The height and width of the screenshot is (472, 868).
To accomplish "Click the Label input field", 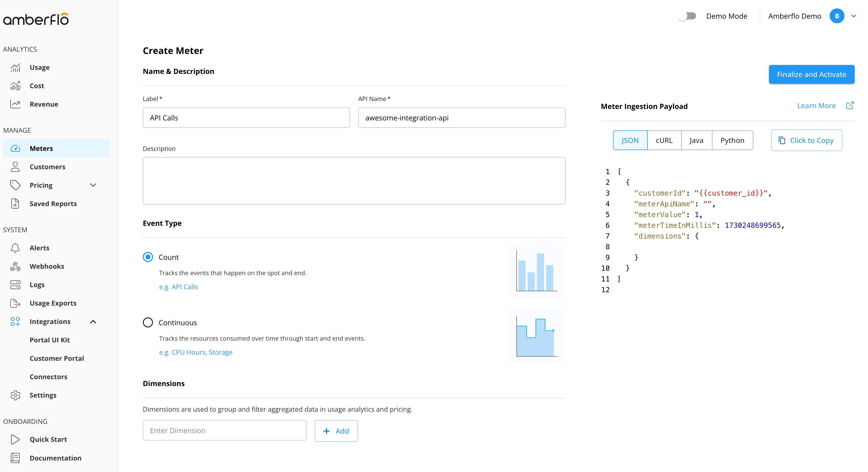I will [246, 118].
